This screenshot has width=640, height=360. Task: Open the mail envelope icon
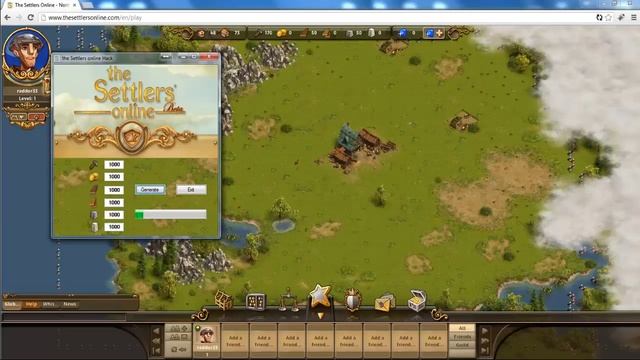(384, 302)
